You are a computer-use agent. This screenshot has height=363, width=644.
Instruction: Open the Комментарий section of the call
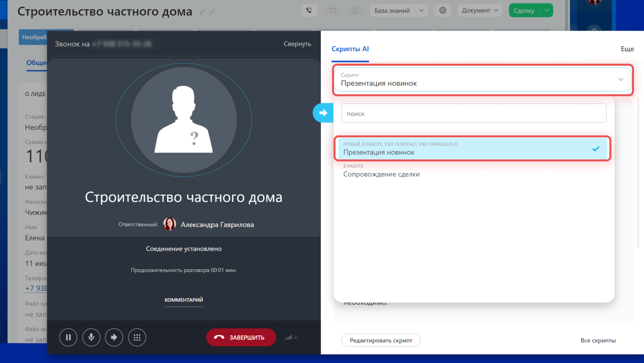click(x=184, y=300)
